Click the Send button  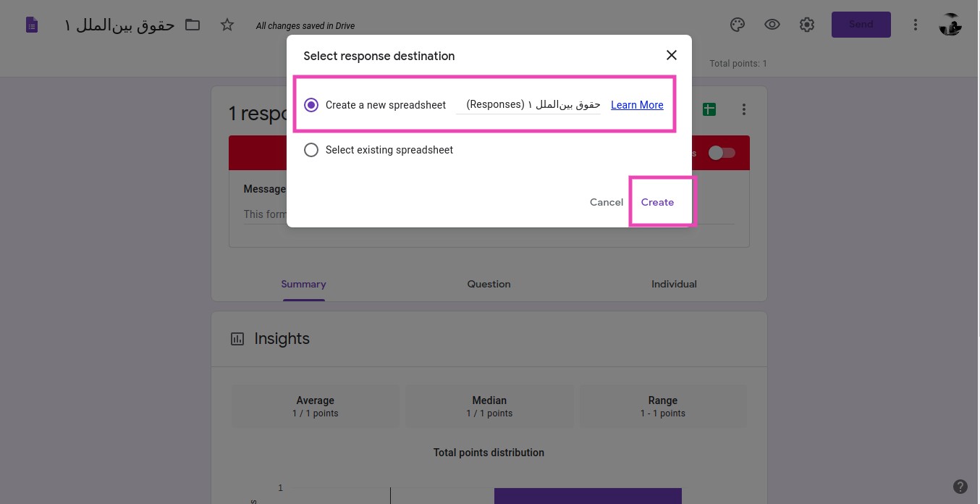click(861, 25)
